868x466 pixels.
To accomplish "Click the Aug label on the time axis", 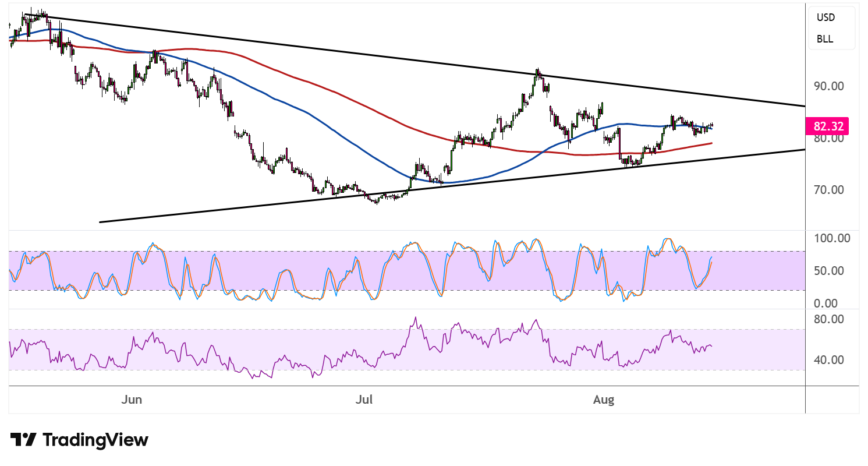I will 603,400.
